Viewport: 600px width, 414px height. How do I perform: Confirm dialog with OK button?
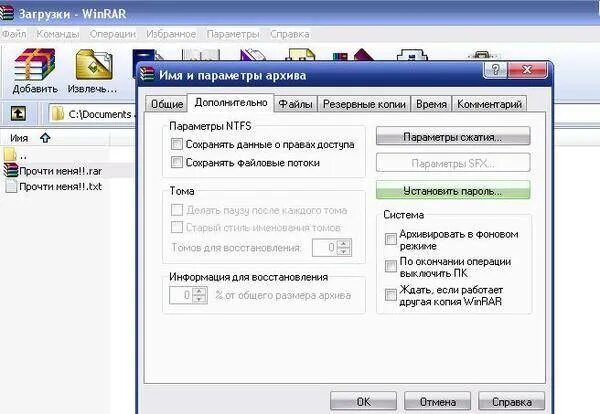[364, 401]
